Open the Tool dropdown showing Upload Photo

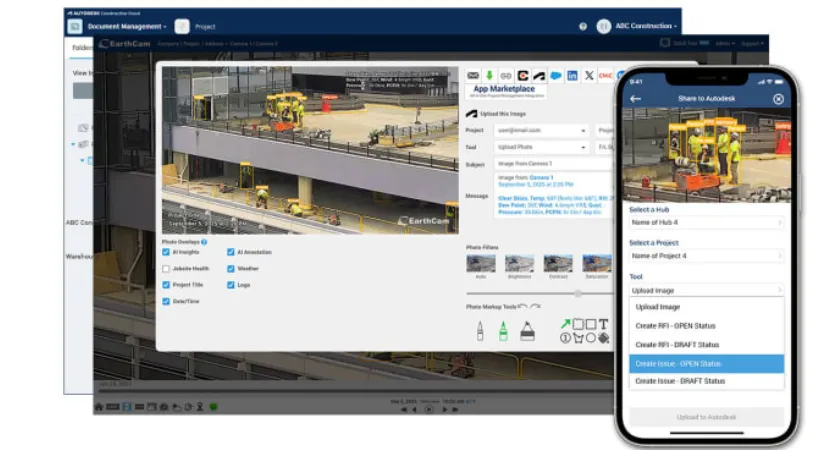tap(541, 147)
